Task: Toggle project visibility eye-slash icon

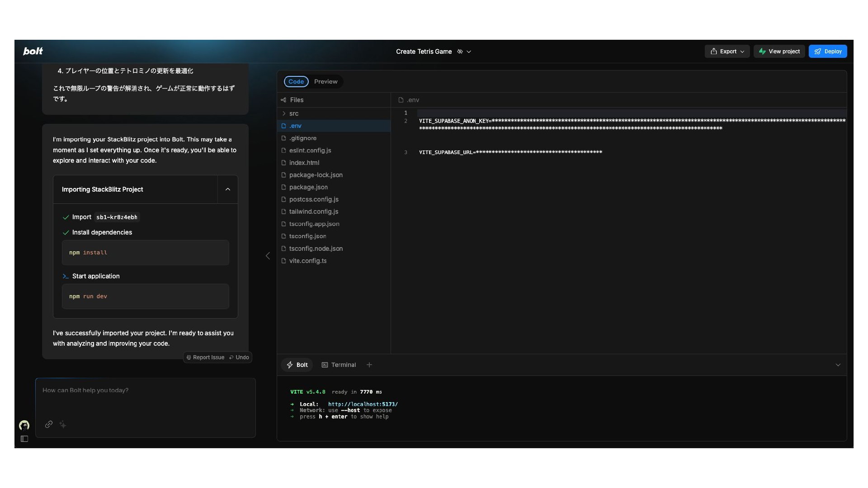Action: 460,52
